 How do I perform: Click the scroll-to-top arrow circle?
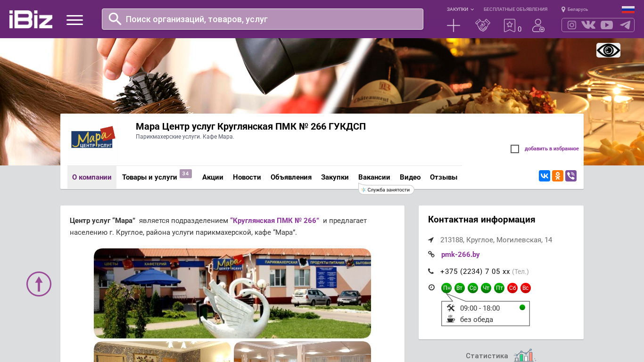(x=39, y=284)
